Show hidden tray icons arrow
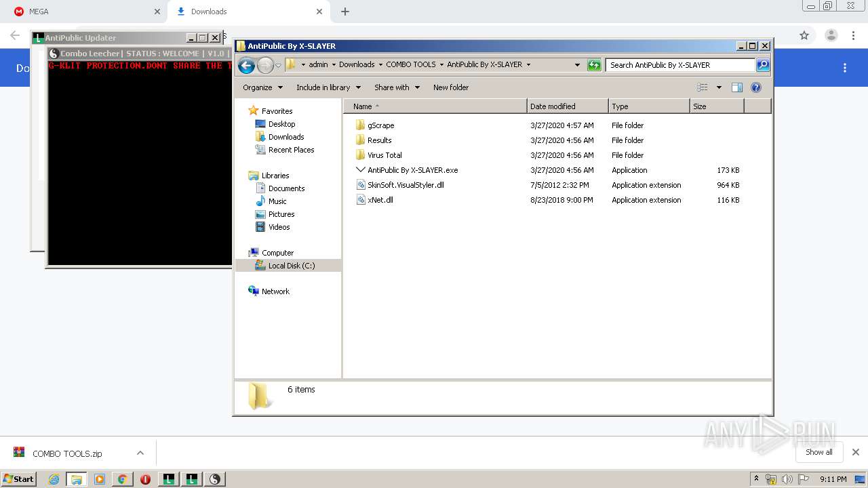 click(x=756, y=479)
